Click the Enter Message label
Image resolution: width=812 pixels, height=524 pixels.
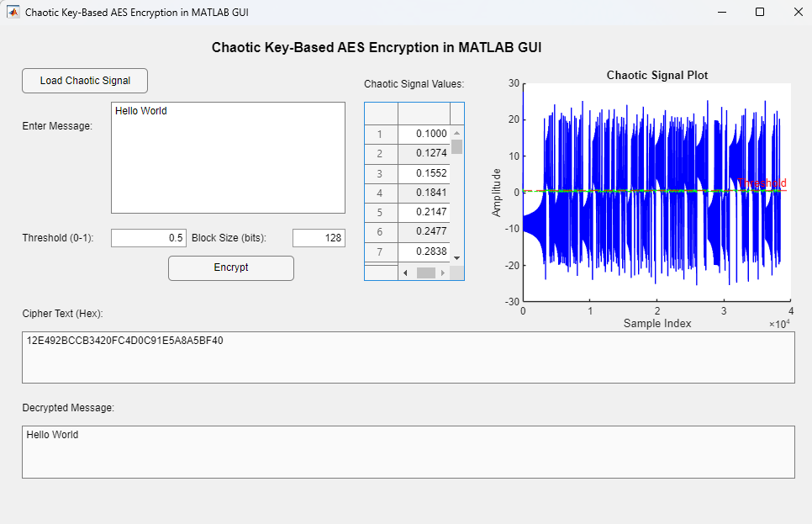(57, 126)
